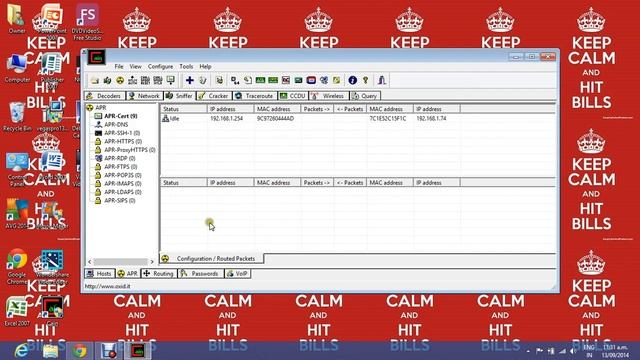Switch to the Wireless tab
The width and height of the screenshot is (640, 360).
(x=328, y=96)
